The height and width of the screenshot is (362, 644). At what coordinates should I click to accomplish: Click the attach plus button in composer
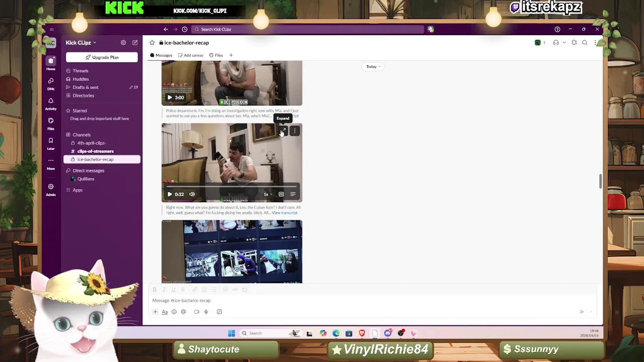click(x=155, y=312)
